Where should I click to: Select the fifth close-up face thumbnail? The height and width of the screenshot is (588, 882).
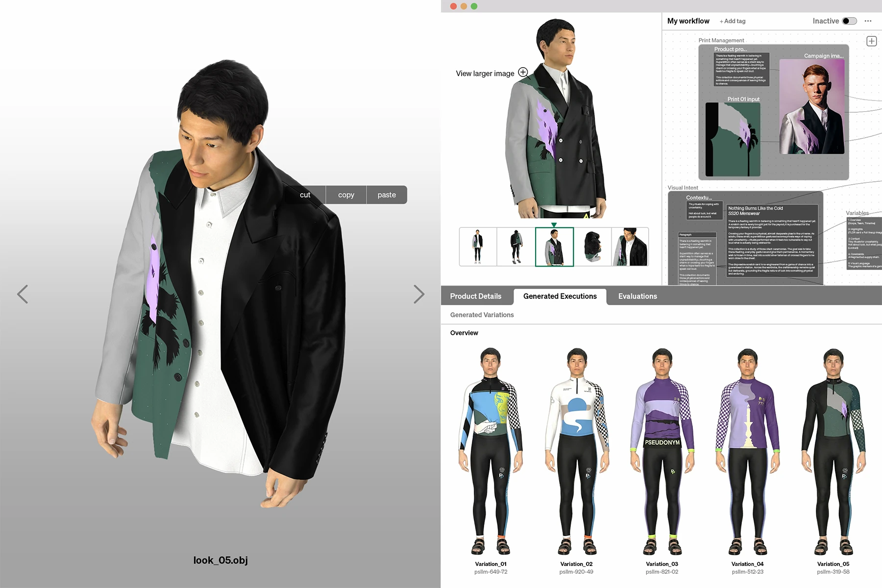[x=630, y=247]
